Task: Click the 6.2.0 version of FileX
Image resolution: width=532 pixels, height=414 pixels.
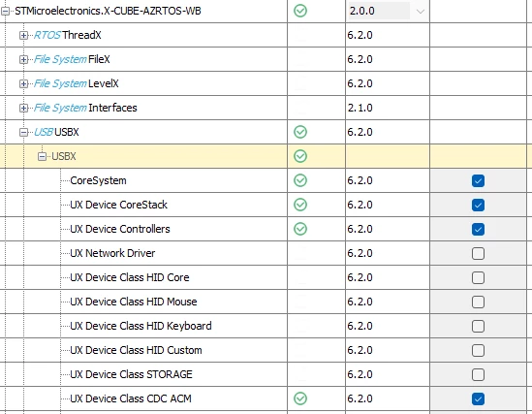Action: pyautogui.click(x=360, y=59)
